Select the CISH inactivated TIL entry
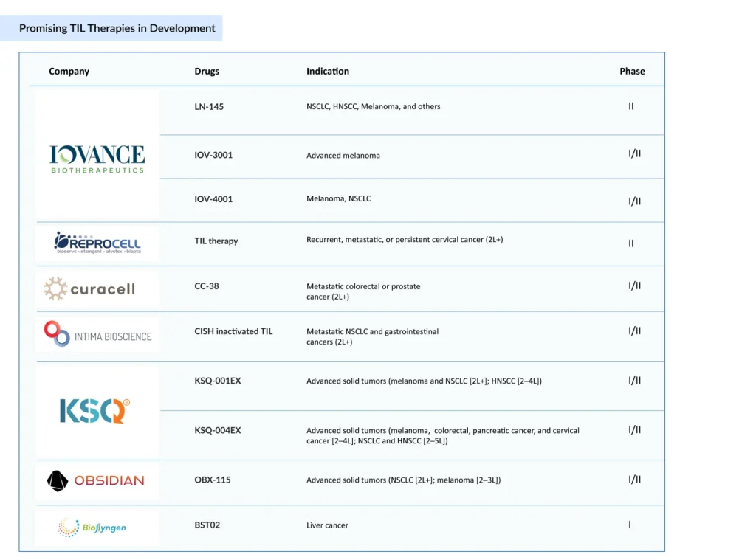 [x=234, y=331]
